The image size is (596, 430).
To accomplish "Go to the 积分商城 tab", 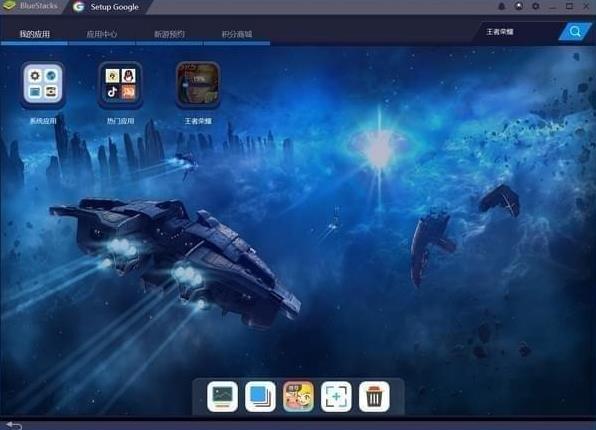I will click(237, 34).
